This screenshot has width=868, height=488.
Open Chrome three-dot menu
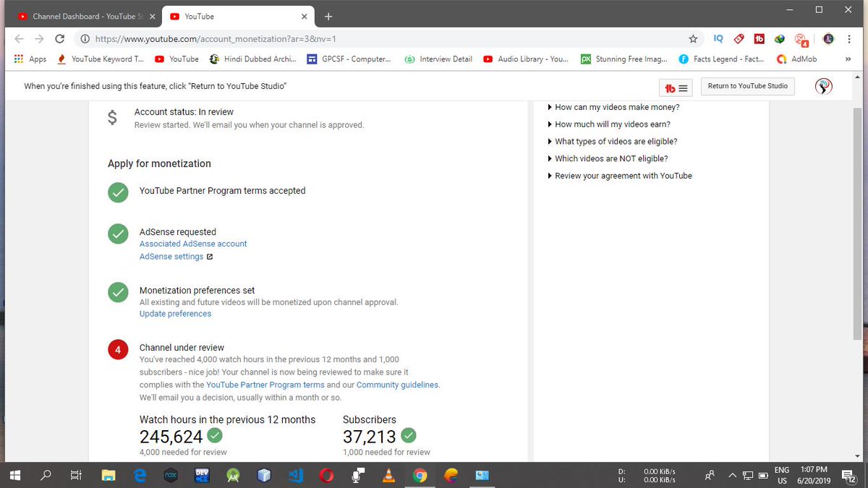tap(849, 39)
